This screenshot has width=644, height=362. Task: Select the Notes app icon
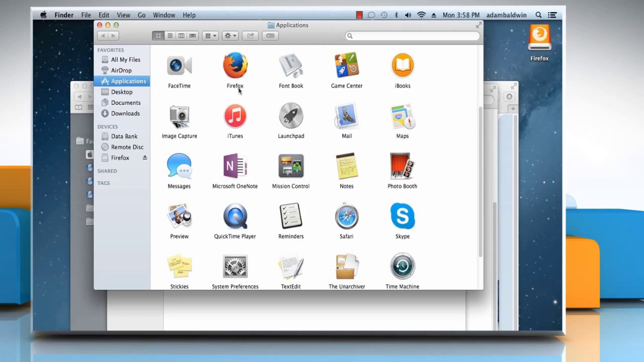pyautogui.click(x=347, y=166)
